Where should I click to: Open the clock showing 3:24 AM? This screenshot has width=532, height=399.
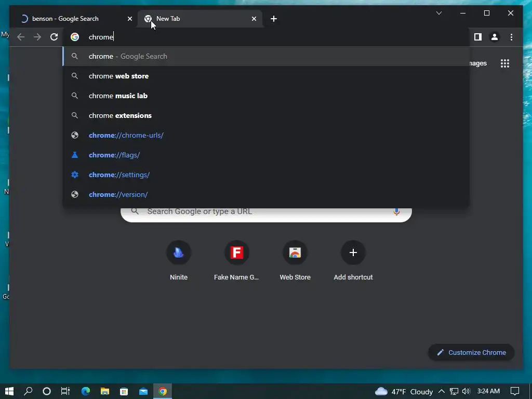(x=488, y=391)
